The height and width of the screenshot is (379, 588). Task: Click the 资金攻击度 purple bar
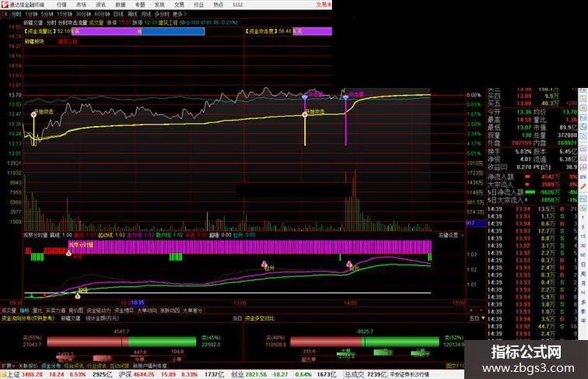coord(312,32)
